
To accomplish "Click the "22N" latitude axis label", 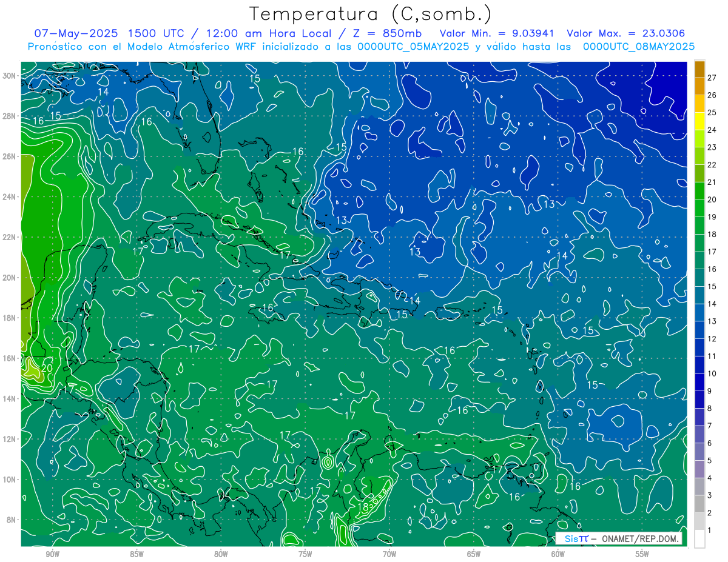I will tap(10, 237).
